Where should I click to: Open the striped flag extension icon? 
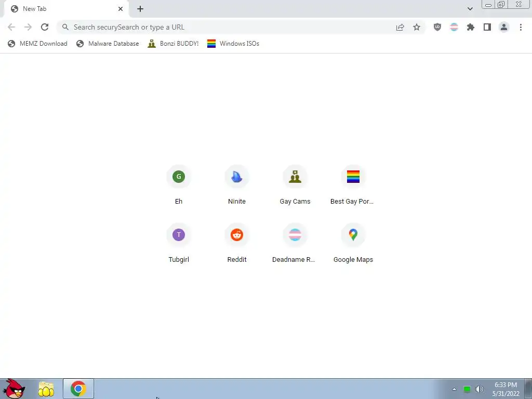pos(454,27)
